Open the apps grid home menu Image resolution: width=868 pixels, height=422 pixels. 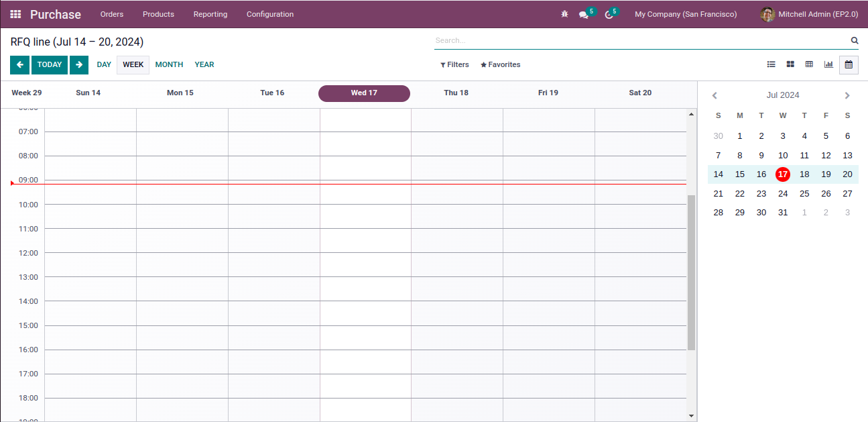tap(15, 14)
